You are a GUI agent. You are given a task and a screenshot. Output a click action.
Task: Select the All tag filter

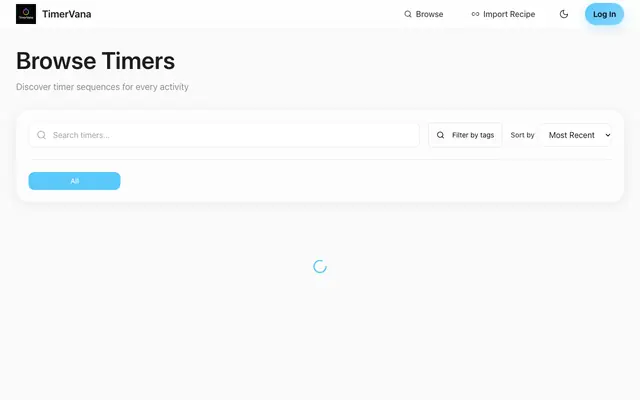click(x=74, y=181)
